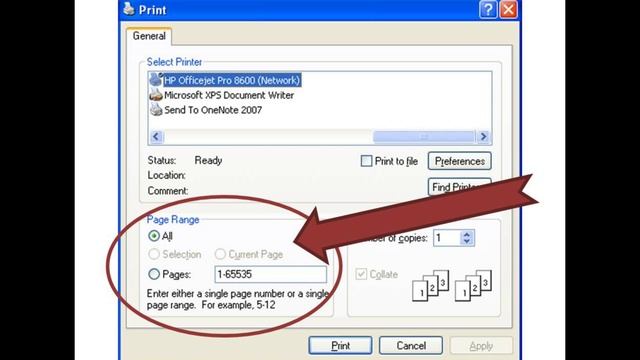This screenshot has height=360, width=640.
Task: Click printer list left scroll arrow
Action: click(x=156, y=137)
